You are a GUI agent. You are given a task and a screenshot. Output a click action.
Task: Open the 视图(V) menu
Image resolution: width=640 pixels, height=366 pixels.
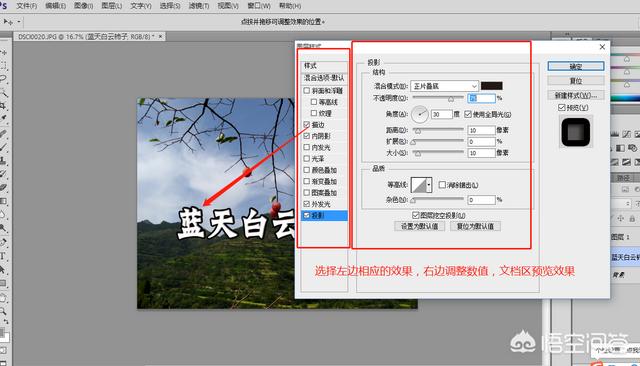pyautogui.click(x=228, y=6)
